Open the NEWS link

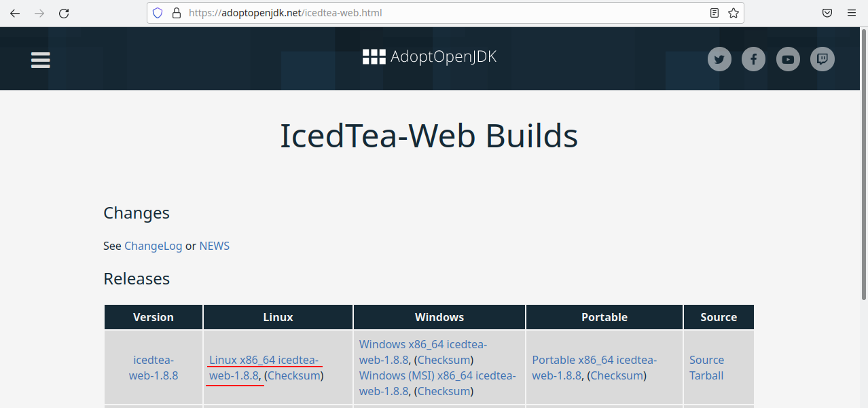pos(215,246)
